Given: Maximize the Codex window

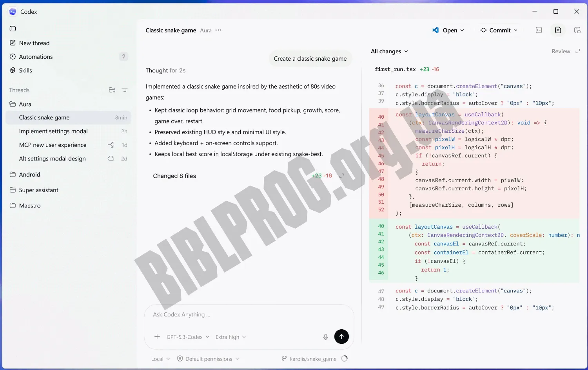Looking at the screenshot, I should point(555,12).
